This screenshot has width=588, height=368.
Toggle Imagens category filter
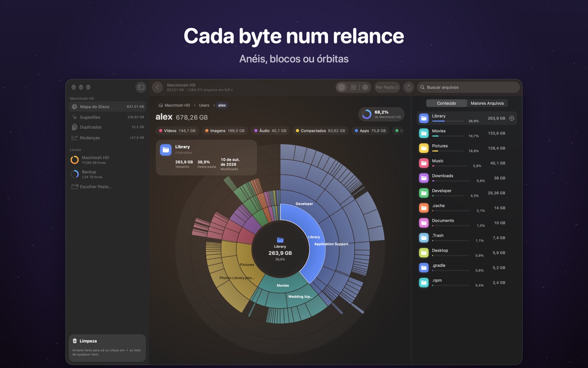[225, 131]
